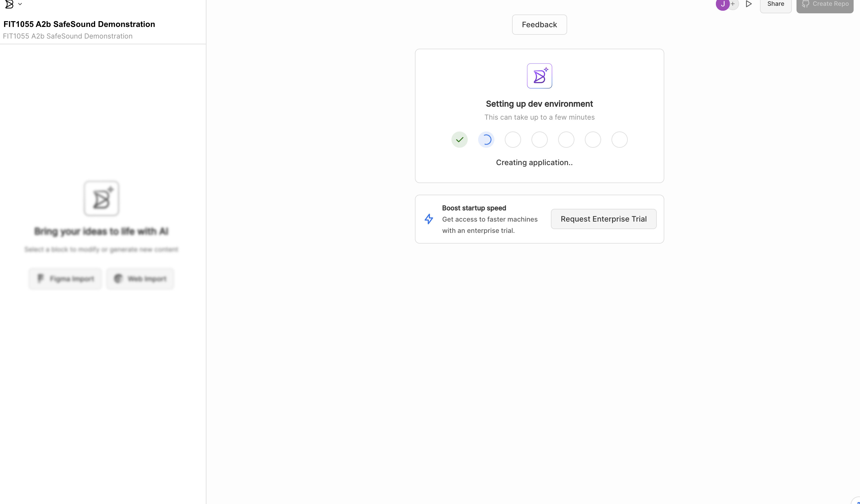Click the green completed checkmark step
This screenshot has height=504, width=860.
pos(459,140)
